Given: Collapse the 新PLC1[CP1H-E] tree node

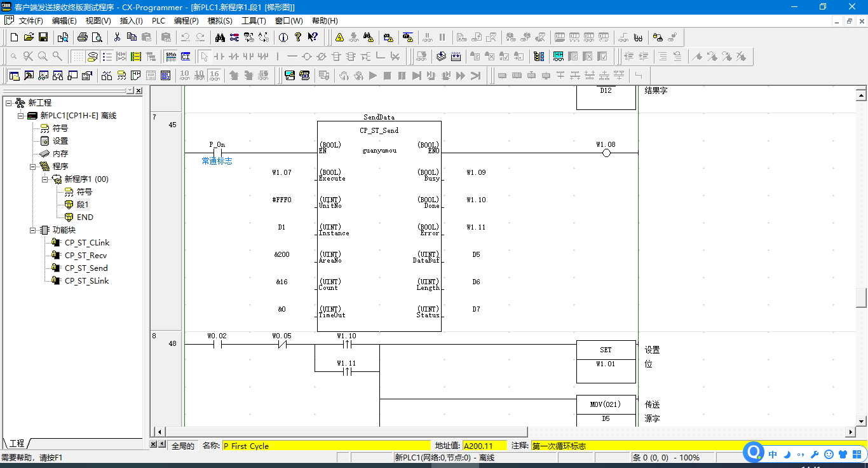Looking at the screenshot, I should coord(20,116).
